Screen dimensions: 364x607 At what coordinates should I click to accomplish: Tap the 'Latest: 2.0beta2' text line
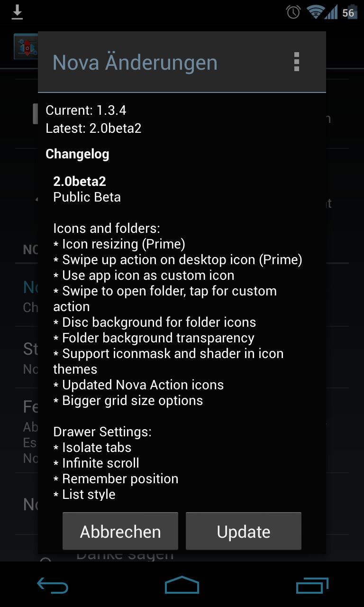pos(93,128)
